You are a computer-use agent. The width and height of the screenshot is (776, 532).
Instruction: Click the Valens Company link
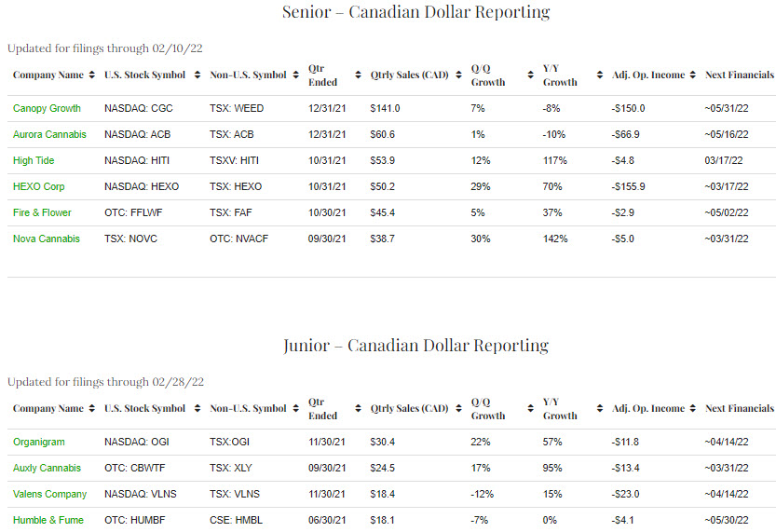click(49, 494)
